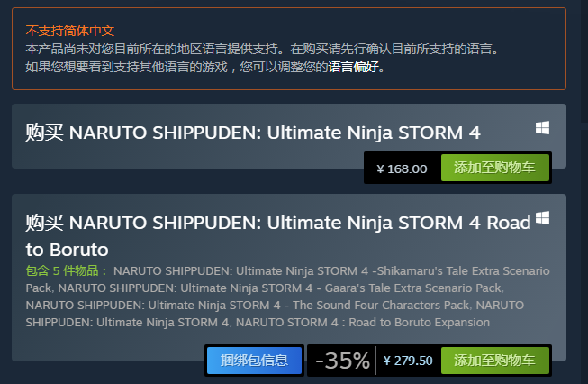588x384 pixels.
Task: Click the 不支持简体中文 warning heading
Action: 69,31
